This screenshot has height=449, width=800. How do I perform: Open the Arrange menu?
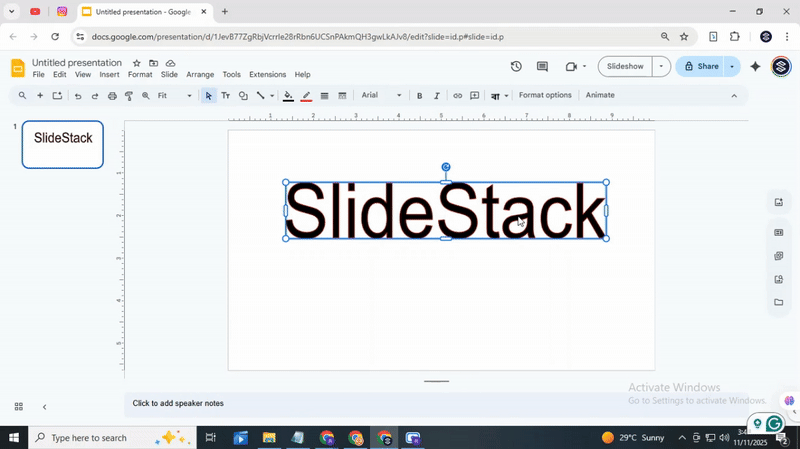[x=200, y=75]
